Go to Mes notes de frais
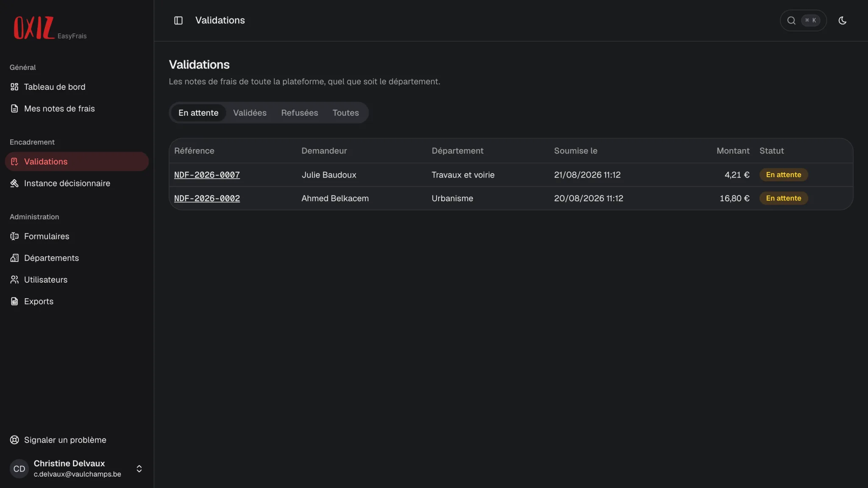This screenshot has width=868, height=488. (77, 108)
